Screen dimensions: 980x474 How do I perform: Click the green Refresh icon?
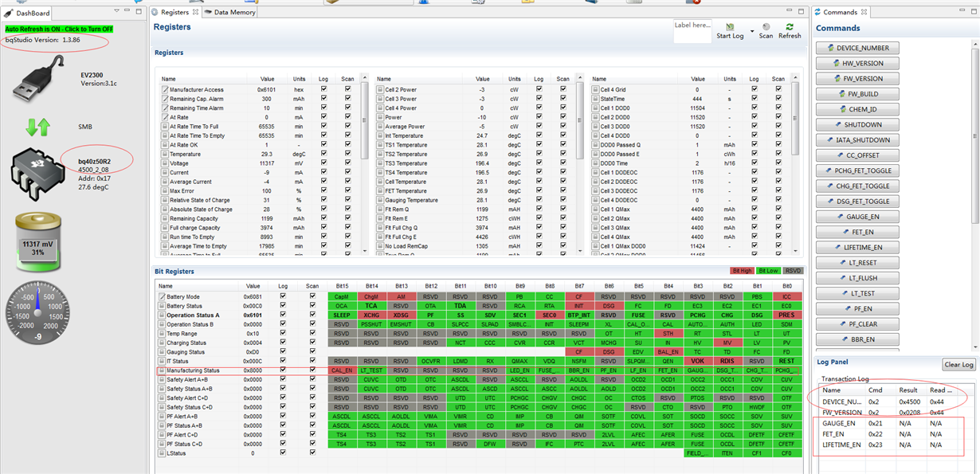(790, 26)
